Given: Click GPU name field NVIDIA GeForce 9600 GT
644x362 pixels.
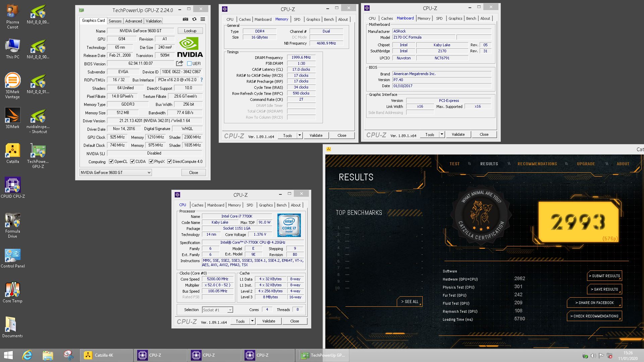Looking at the screenshot, I should click(x=141, y=31).
